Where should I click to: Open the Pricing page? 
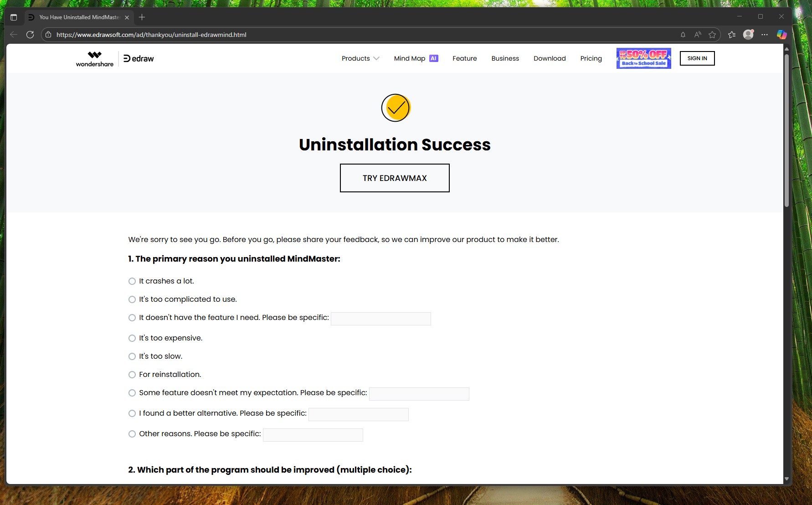pyautogui.click(x=591, y=58)
